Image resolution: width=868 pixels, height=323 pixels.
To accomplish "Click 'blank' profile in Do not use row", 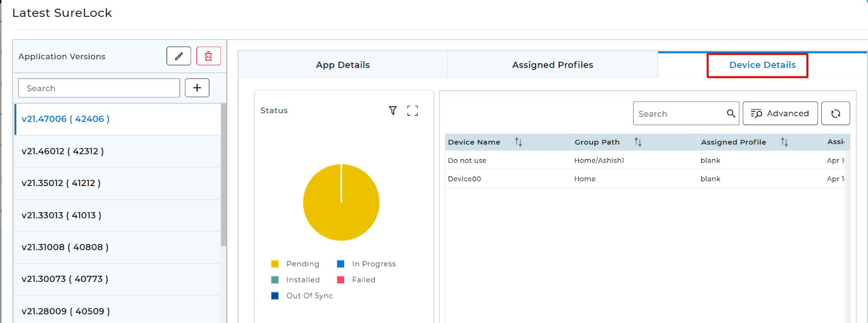I will point(710,161).
